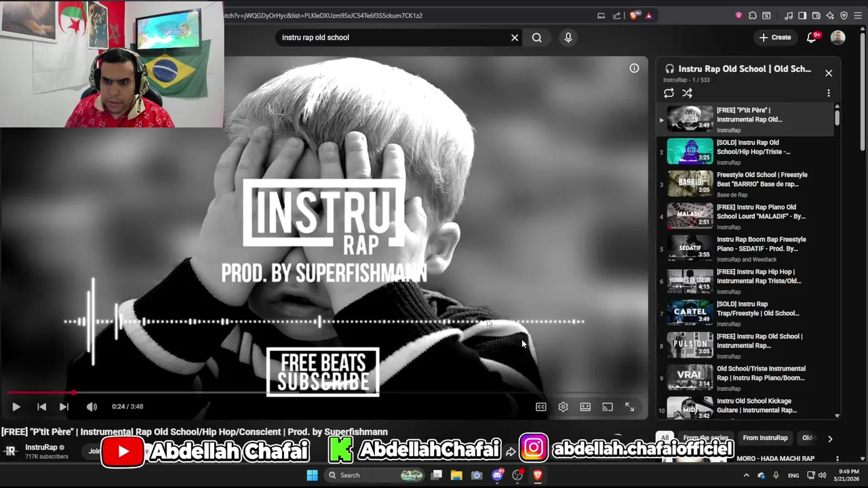Open the InstruRap channel name link

[x=41, y=447]
